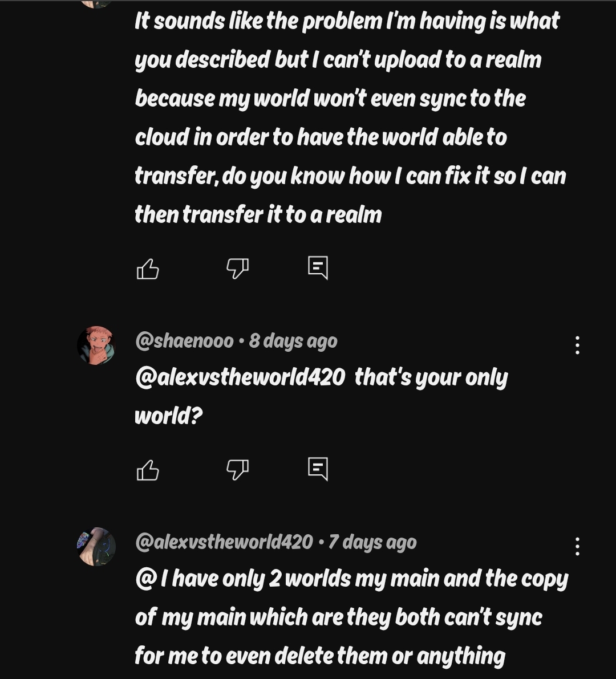Like the comment about uploading to a realm
This screenshot has width=616, height=679.
tap(148, 269)
